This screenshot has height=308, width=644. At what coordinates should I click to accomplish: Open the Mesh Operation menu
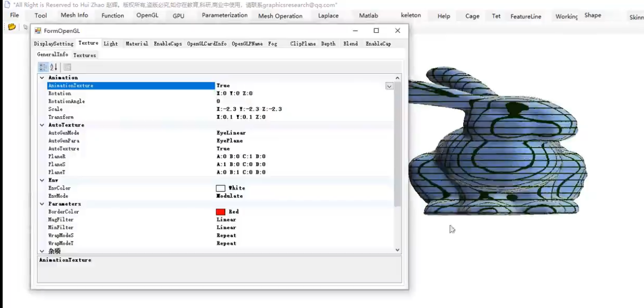(x=280, y=16)
